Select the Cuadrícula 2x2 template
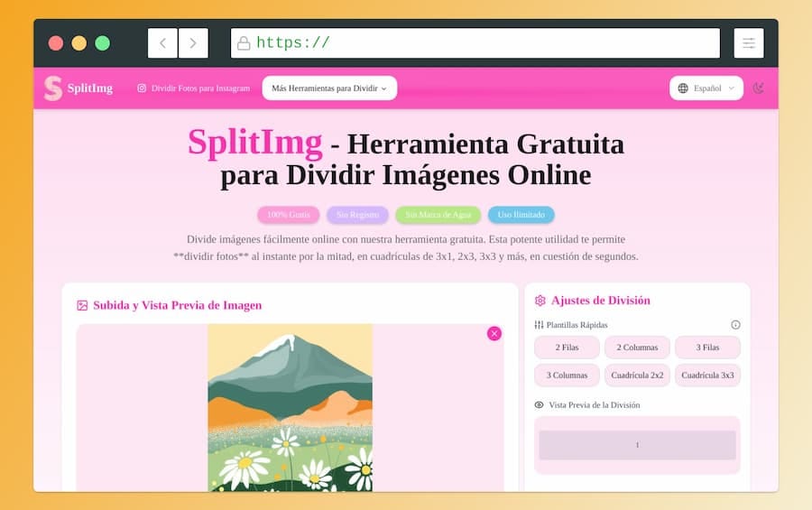Image resolution: width=812 pixels, height=510 pixels. pyautogui.click(x=637, y=376)
